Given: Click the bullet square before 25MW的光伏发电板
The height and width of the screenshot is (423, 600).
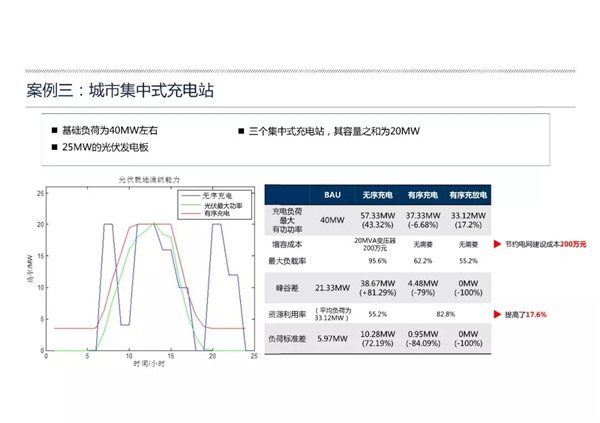Looking at the screenshot, I should tap(55, 147).
